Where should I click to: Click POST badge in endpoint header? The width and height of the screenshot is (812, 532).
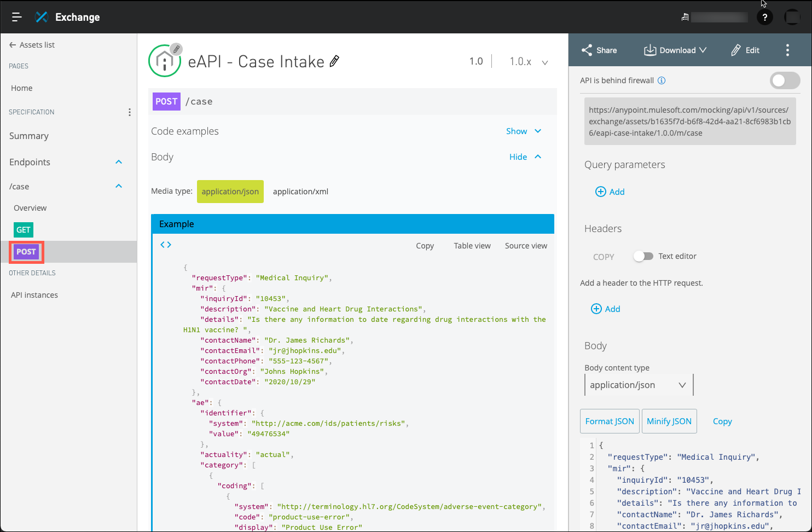point(166,101)
